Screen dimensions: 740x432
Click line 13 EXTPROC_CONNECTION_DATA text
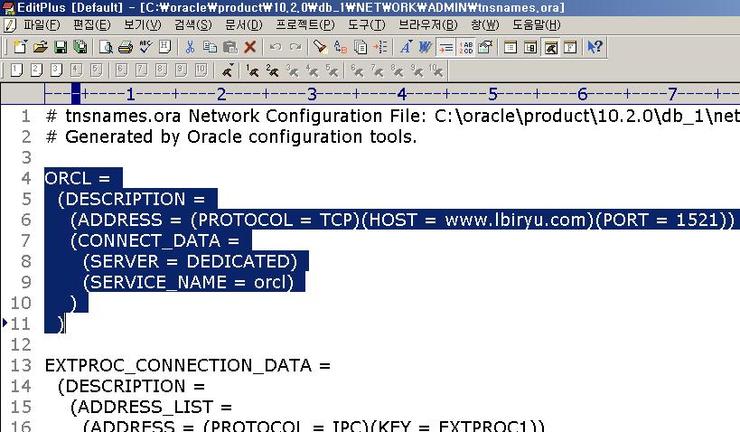click(187, 365)
